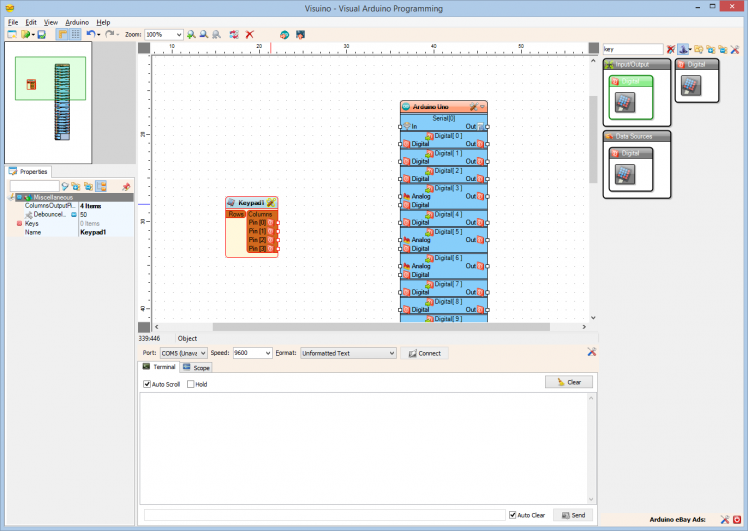This screenshot has height=531, width=748.
Task: Click the Arduino Uno board settings icon
Action: (x=473, y=106)
